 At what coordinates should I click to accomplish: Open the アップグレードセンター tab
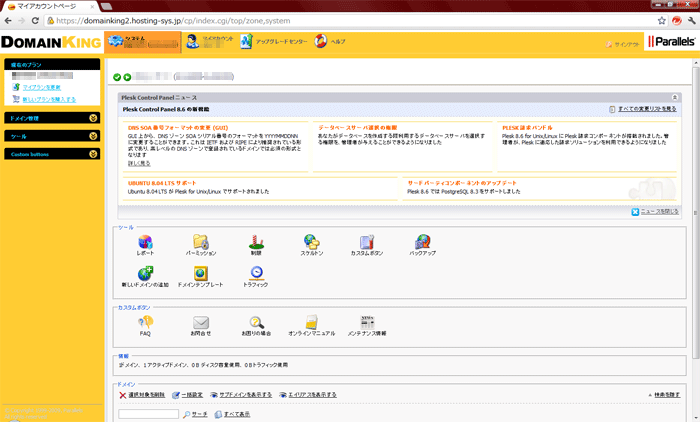click(274, 42)
